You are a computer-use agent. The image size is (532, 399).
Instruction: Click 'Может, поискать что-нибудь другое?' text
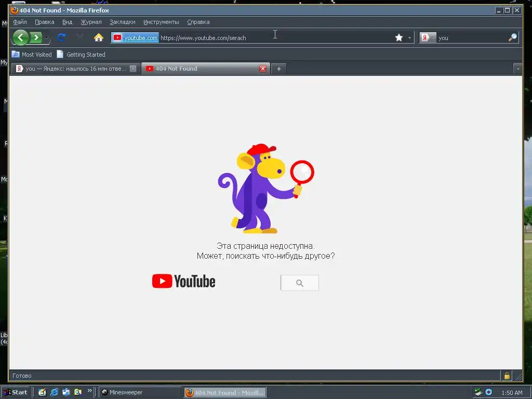pyautogui.click(x=265, y=256)
